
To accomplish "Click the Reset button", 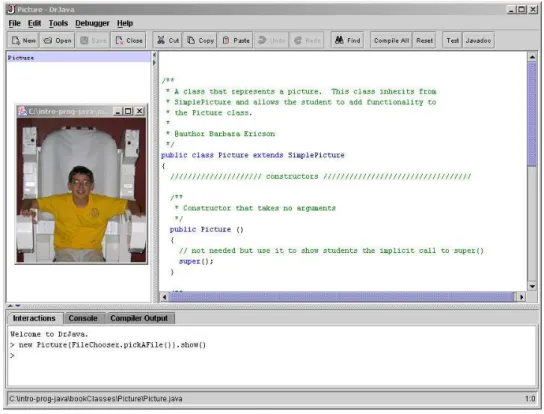I will pos(424,40).
